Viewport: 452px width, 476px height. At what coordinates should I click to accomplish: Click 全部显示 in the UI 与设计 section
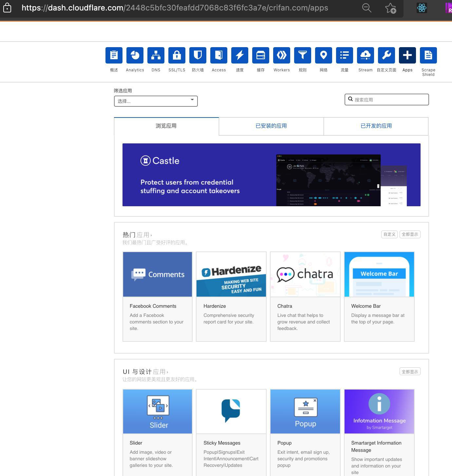(x=410, y=372)
